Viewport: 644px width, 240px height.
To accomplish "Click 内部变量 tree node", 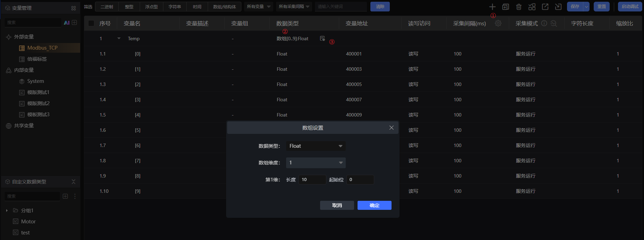I will point(24,70).
